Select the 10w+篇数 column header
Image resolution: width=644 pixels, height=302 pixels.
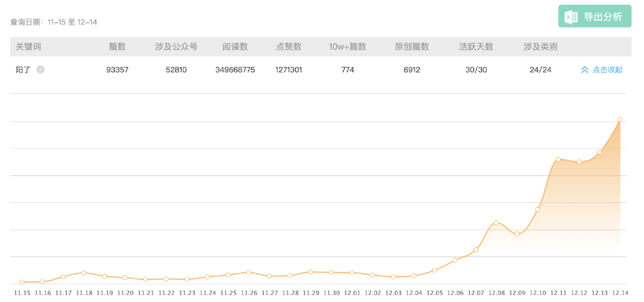pos(348,47)
